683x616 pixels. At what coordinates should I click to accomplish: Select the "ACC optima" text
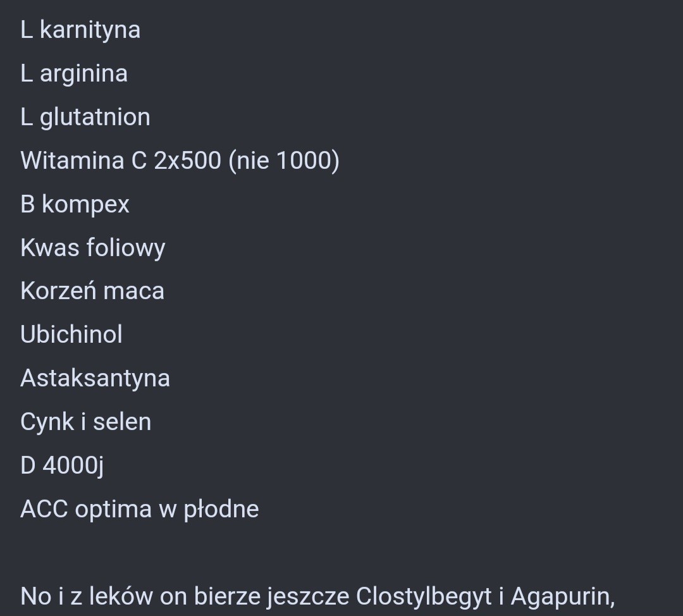pyautogui.click(x=86, y=509)
